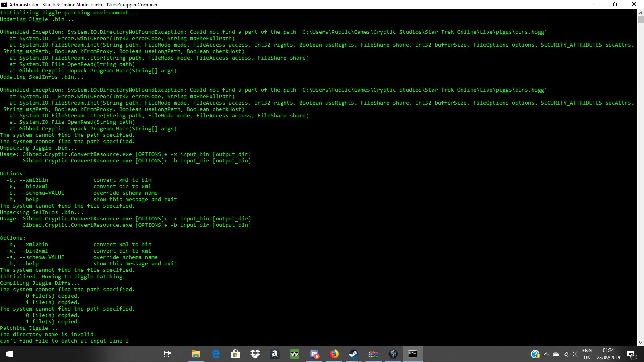
Task: Click the console scrollbar down arrow
Action: (640, 343)
